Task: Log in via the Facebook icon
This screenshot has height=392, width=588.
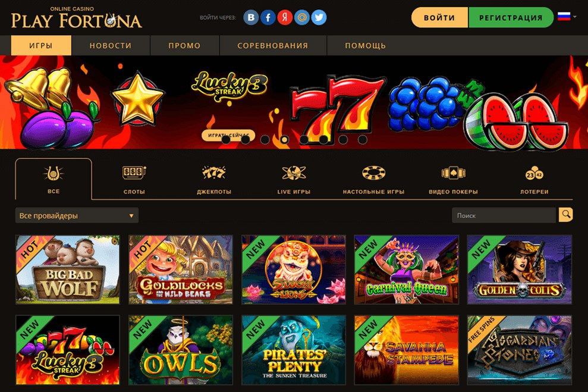Action: [x=268, y=18]
